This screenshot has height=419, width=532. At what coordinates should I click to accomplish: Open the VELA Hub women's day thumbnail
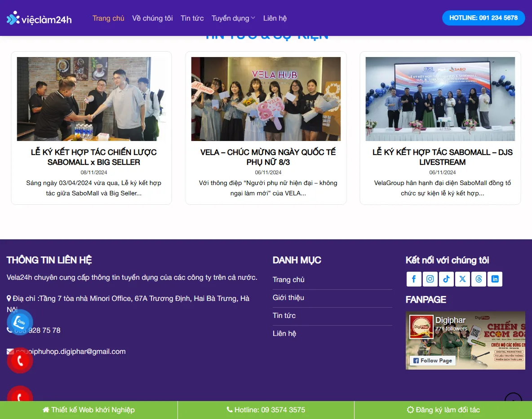click(x=266, y=99)
